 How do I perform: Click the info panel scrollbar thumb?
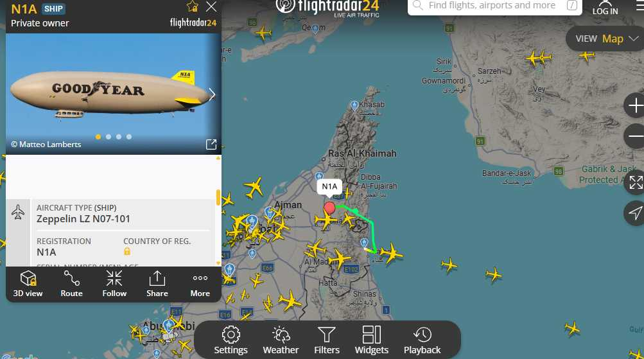click(x=218, y=197)
